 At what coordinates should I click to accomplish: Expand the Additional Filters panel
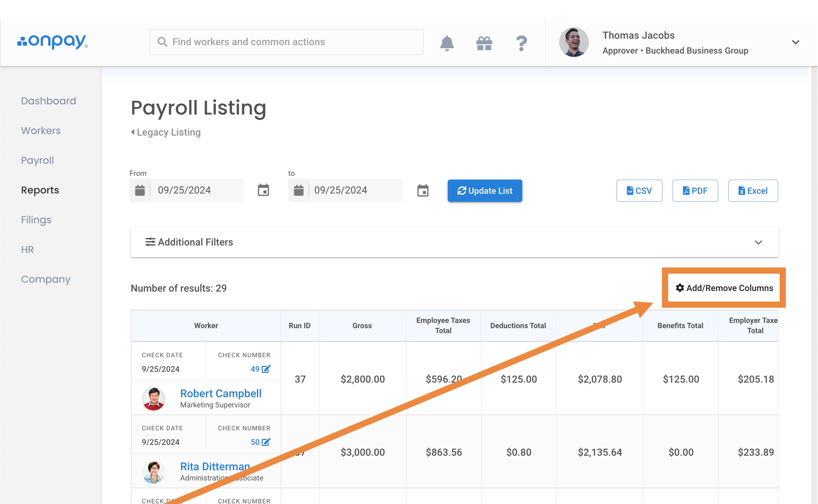click(454, 242)
